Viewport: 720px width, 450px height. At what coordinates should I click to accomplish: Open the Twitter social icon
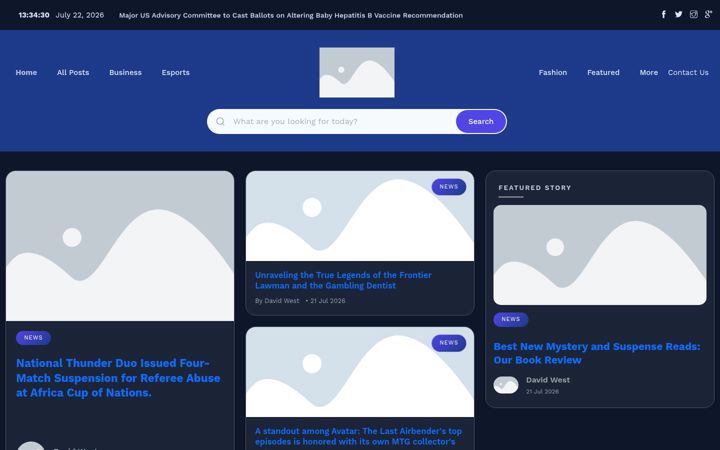coord(678,15)
